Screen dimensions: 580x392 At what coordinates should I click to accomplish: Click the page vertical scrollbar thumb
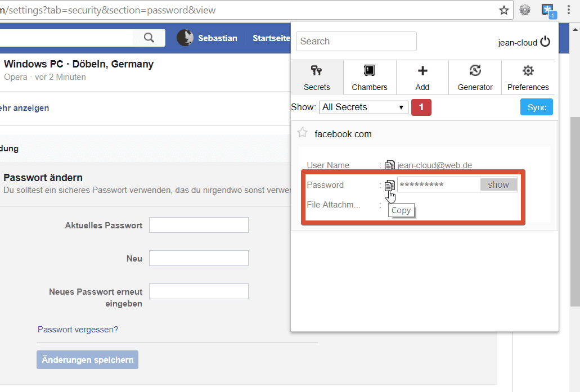[575, 211]
